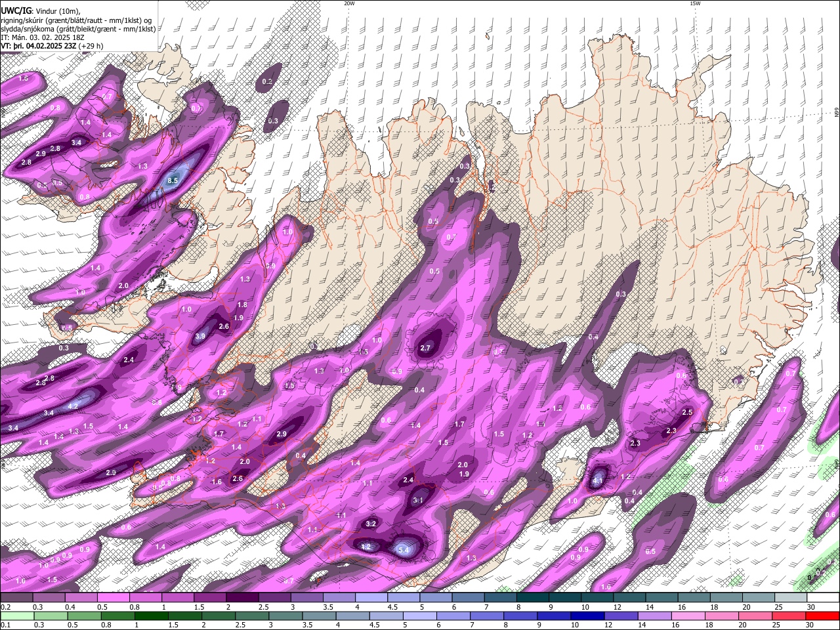Select the '8.5' precipitation value on the map
Image resolution: width=840 pixels, height=630 pixels.
[x=173, y=180]
